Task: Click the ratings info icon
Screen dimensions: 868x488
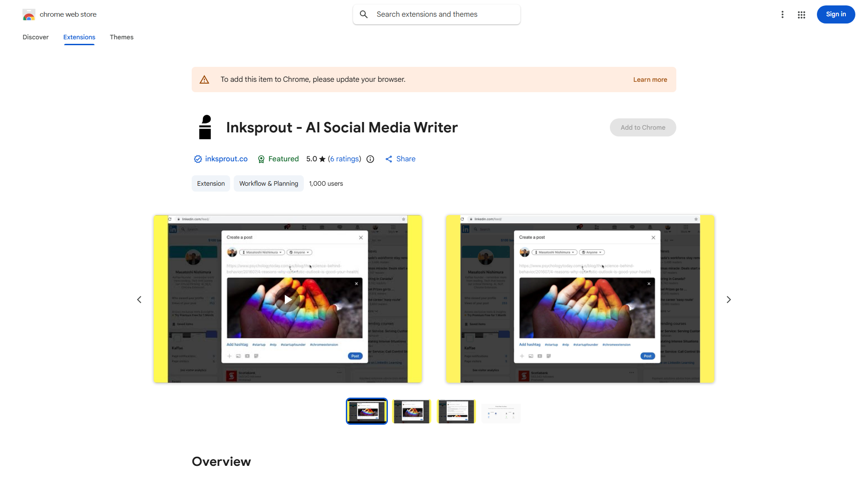Action: click(x=370, y=159)
